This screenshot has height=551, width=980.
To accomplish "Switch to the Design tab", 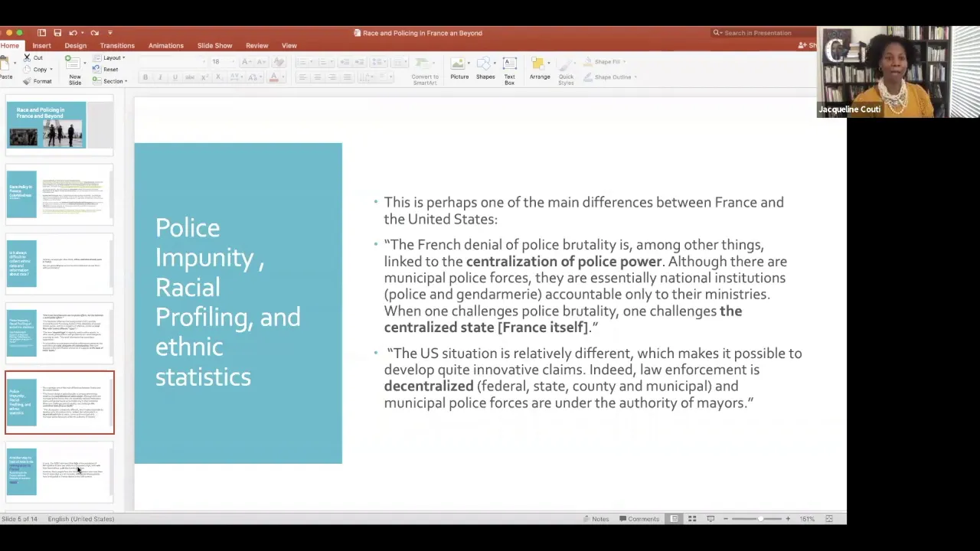I will (75, 46).
